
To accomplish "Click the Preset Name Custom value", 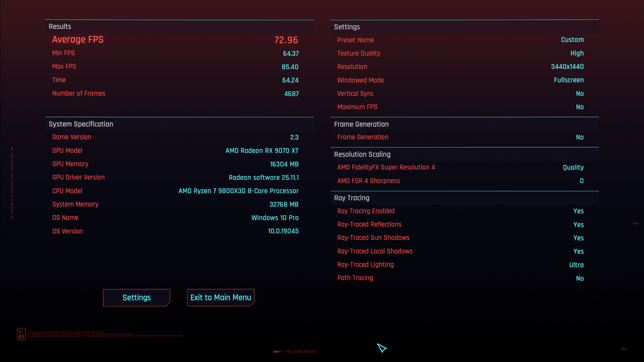I will point(572,40).
